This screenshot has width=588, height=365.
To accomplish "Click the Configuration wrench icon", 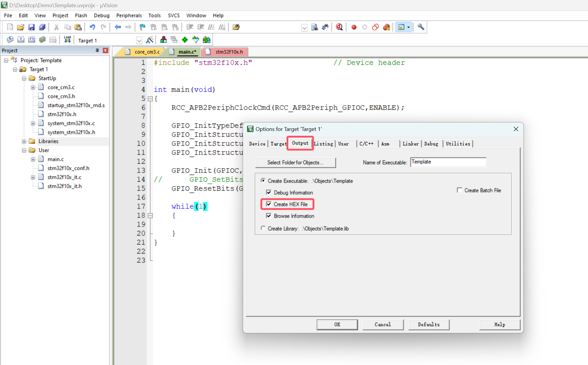I will click(x=421, y=27).
